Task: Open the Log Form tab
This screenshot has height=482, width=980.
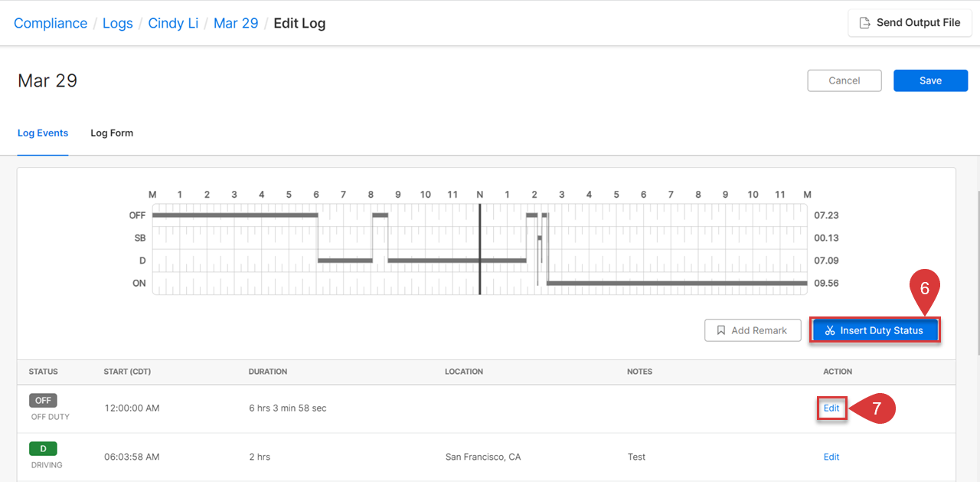Action: (112, 133)
